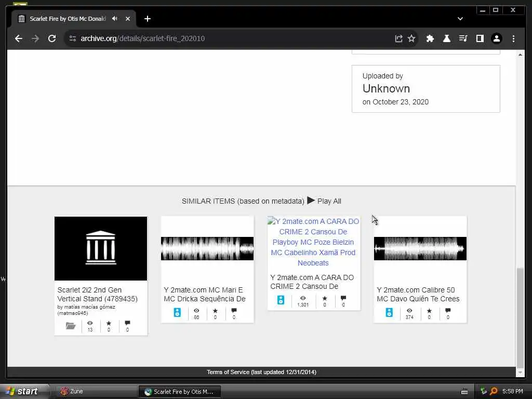Click the 5:58 PM system clock

tap(513, 392)
